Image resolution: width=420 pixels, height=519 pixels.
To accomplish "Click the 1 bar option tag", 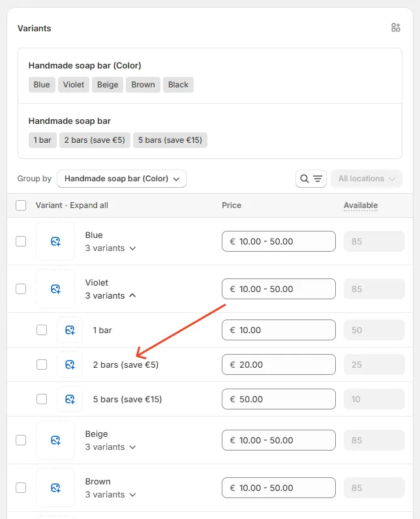I will tap(42, 140).
